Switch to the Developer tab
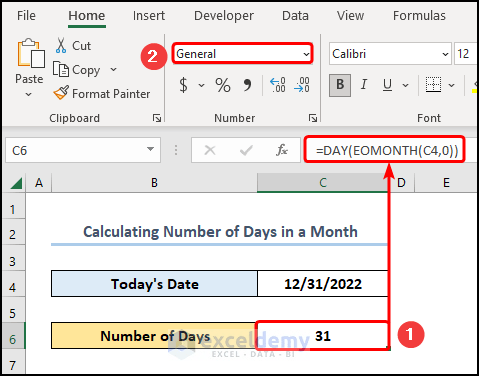This screenshot has height=376, width=479. (x=224, y=16)
